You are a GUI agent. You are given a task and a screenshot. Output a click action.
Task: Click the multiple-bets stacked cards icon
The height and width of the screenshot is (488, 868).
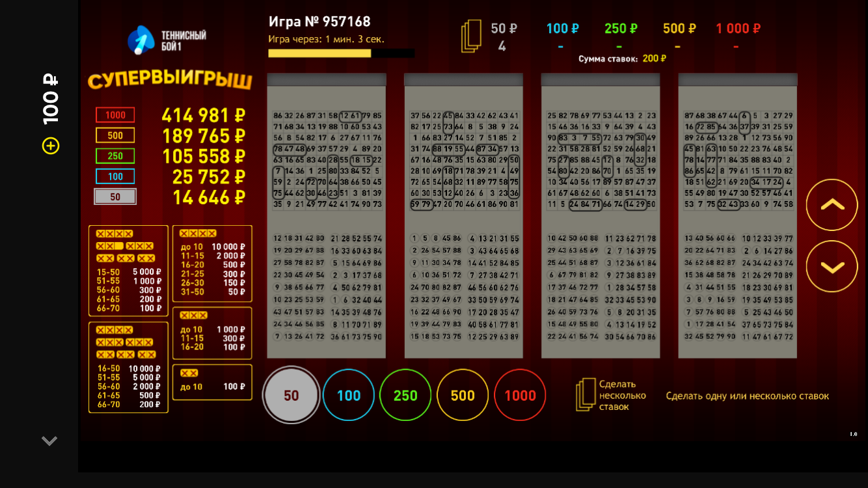coord(586,395)
